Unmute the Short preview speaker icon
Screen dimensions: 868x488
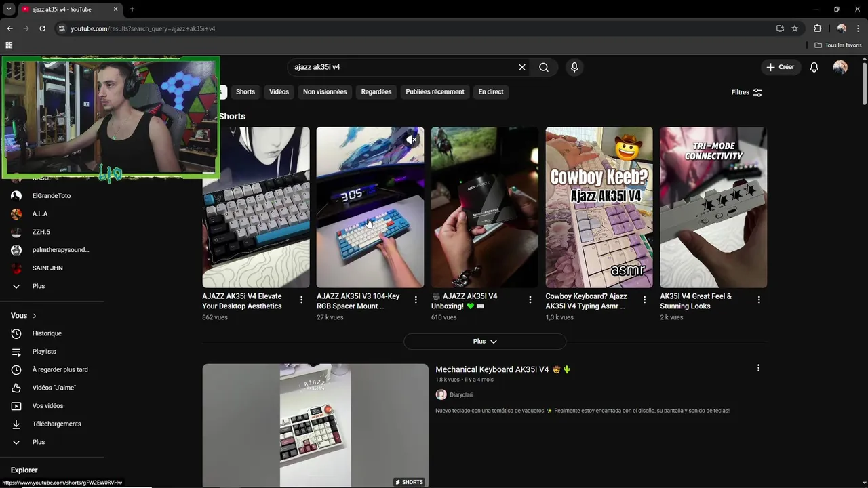(411, 140)
